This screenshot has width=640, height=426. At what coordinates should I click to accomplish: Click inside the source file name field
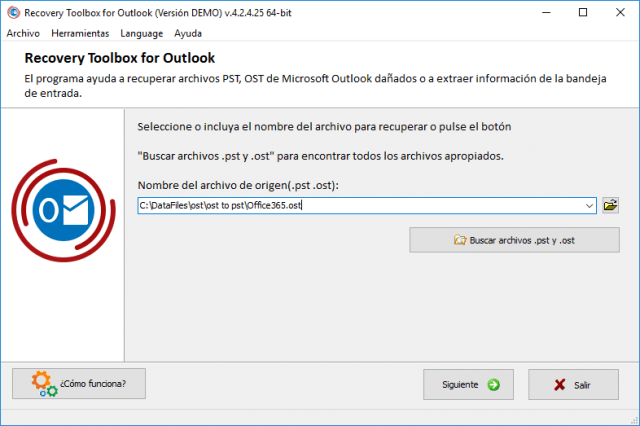360,206
